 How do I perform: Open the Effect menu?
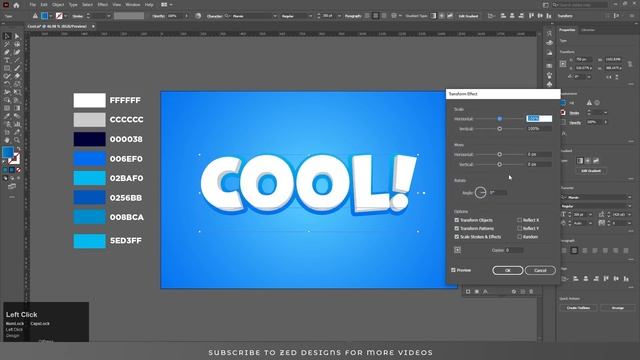102,5
